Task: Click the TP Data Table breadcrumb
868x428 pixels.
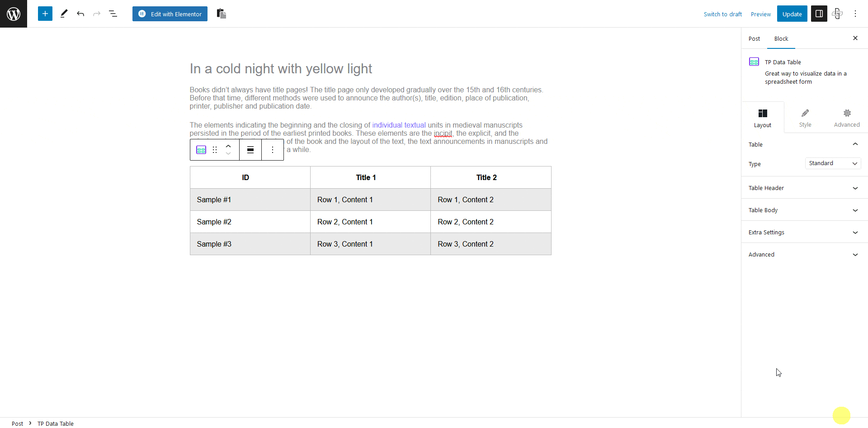Action: click(x=55, y=423)
